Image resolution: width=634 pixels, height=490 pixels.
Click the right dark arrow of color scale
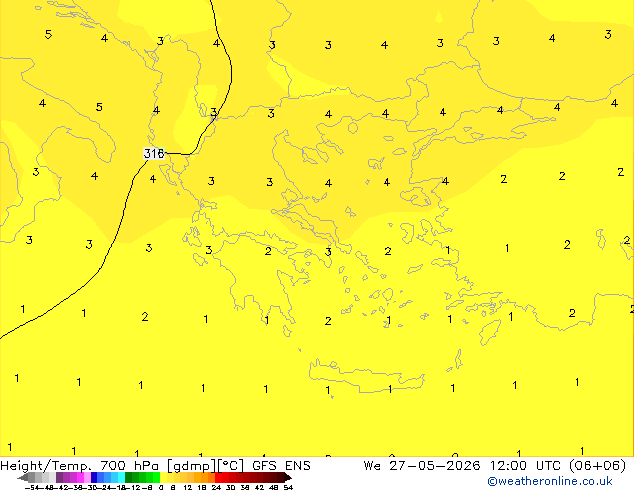coord(287,478)
